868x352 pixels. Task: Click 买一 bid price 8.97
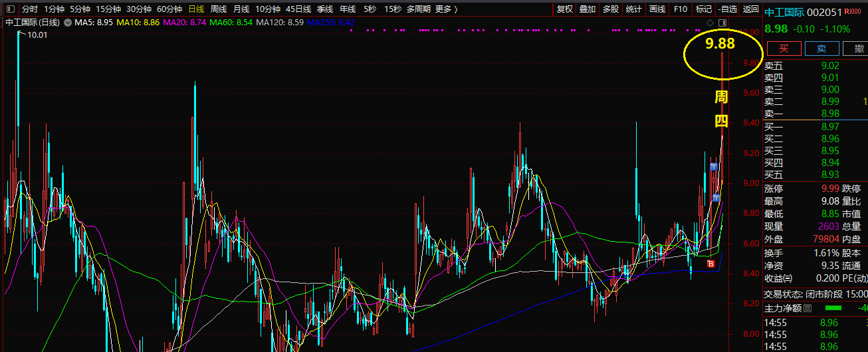pos(830,127)
